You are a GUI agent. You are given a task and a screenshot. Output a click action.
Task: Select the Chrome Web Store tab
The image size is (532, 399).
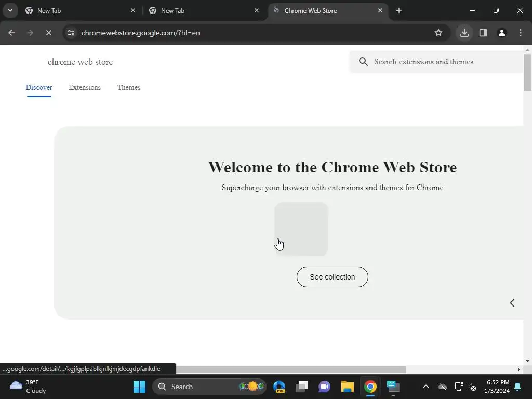click(x=328, y=10)
